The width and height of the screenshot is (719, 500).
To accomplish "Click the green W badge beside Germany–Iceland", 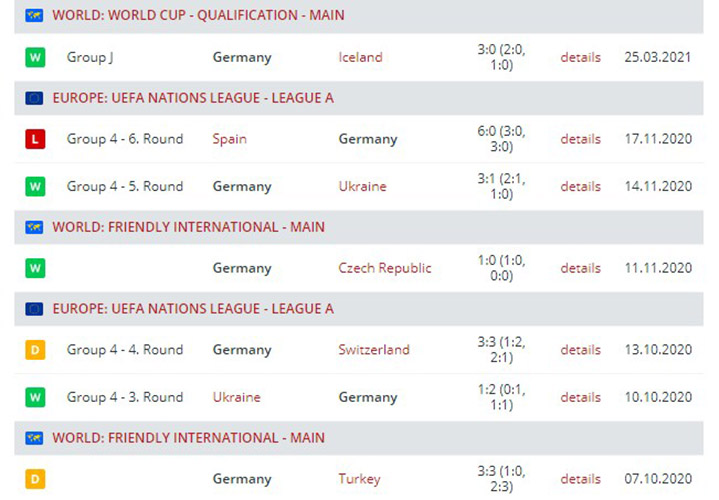I will coord(35,57).
